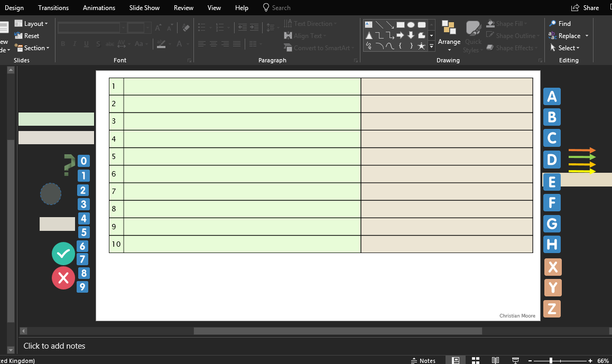Open the Font dialog launcher
612x364 pixels.
click(x=189, y=60)
